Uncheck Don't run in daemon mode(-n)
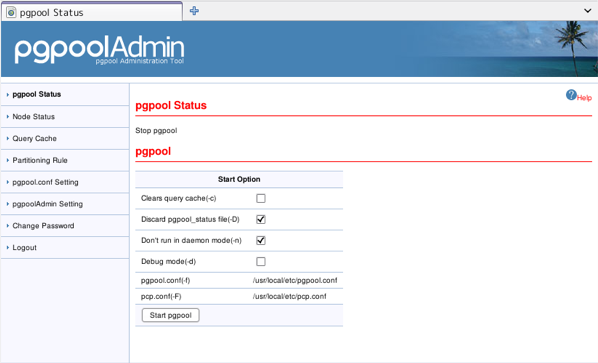The height and width of the screenshot is (363, 598). pyautogui.click(x=261, y=240)
